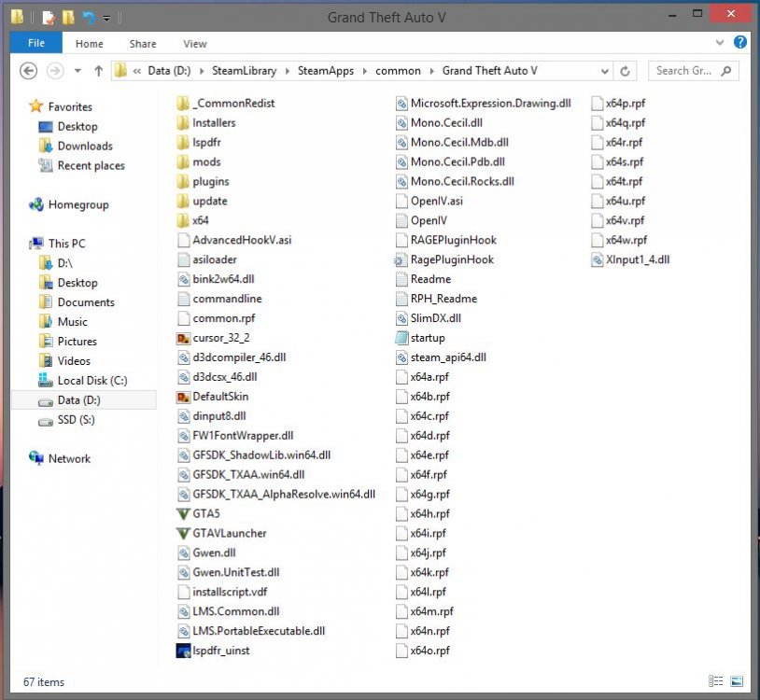
Task: Select the lspdfr_uinst uninstaller icon
Action: point(183,651)
